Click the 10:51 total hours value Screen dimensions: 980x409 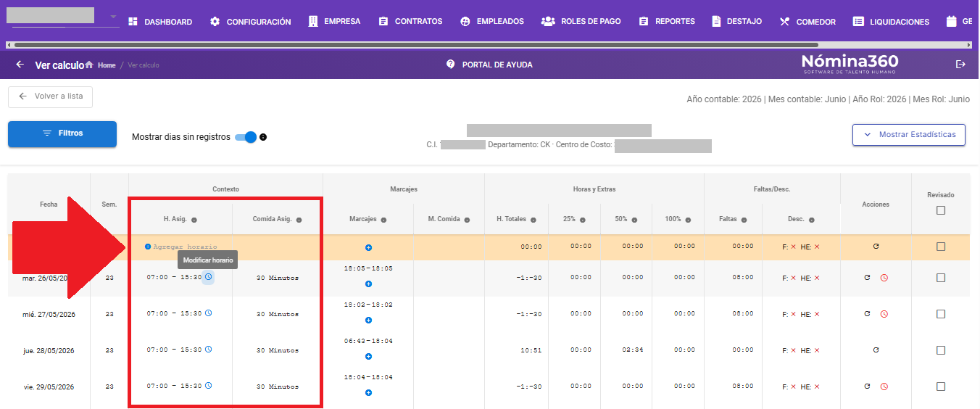tap(531, 350)
